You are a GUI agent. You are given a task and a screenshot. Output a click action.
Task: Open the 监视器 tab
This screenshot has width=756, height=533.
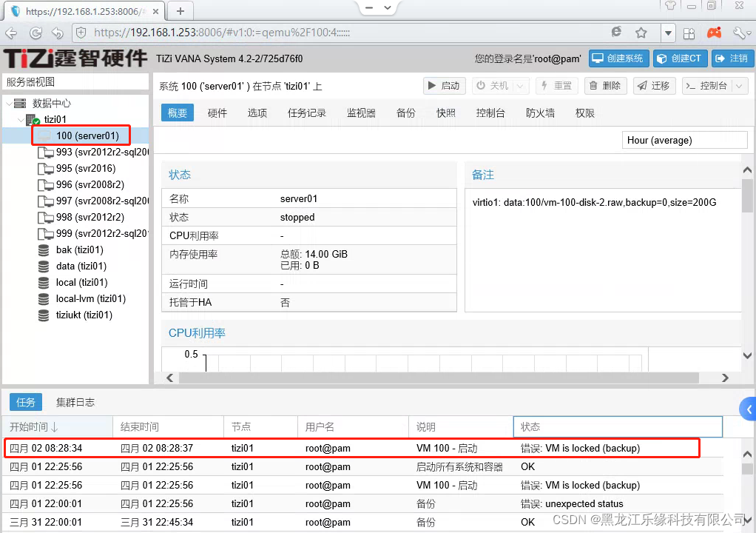pyautogui.click(x=361, y=113)
